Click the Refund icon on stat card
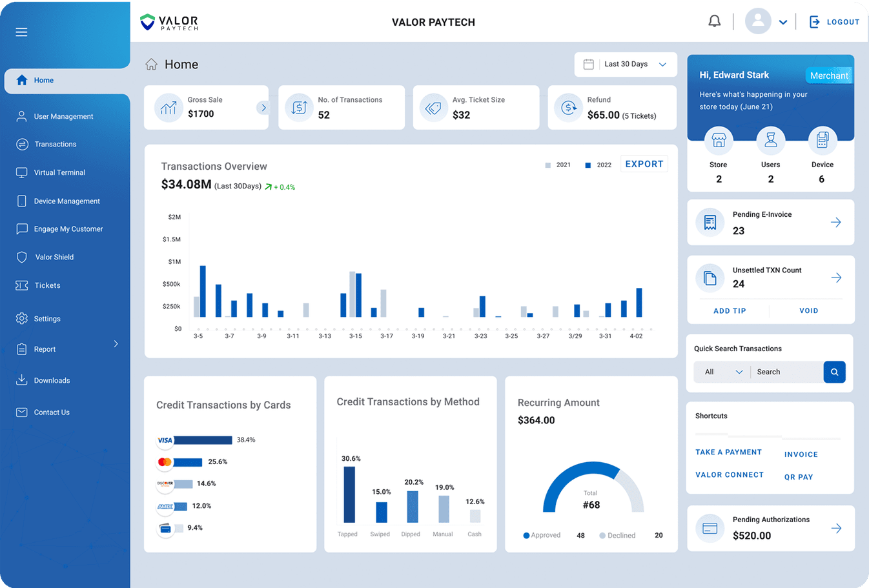 pos(568,107)
